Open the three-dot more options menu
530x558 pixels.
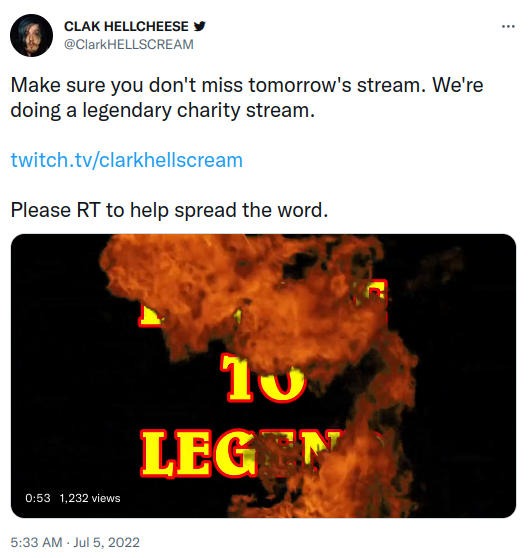tap(508, 26)
